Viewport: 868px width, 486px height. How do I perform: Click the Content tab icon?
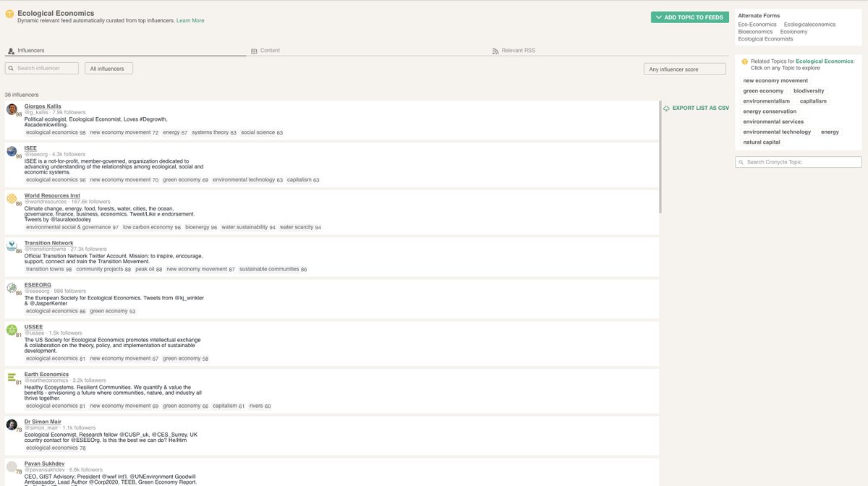(254, 51)
